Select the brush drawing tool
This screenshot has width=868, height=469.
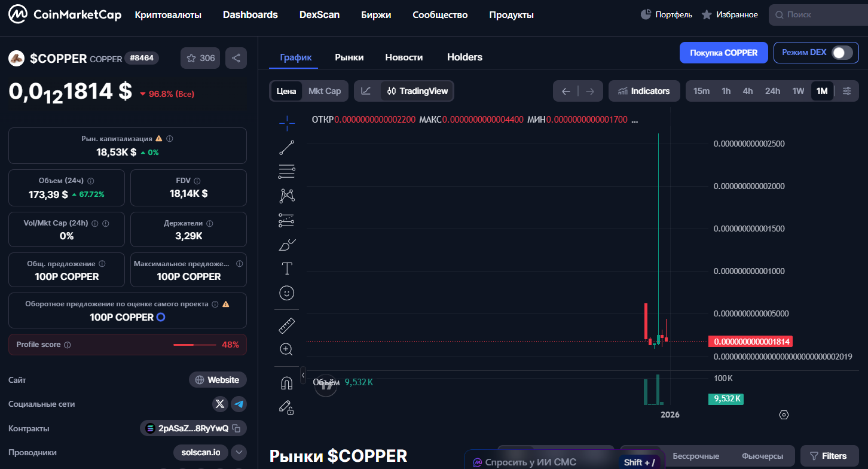click(287, 245)
